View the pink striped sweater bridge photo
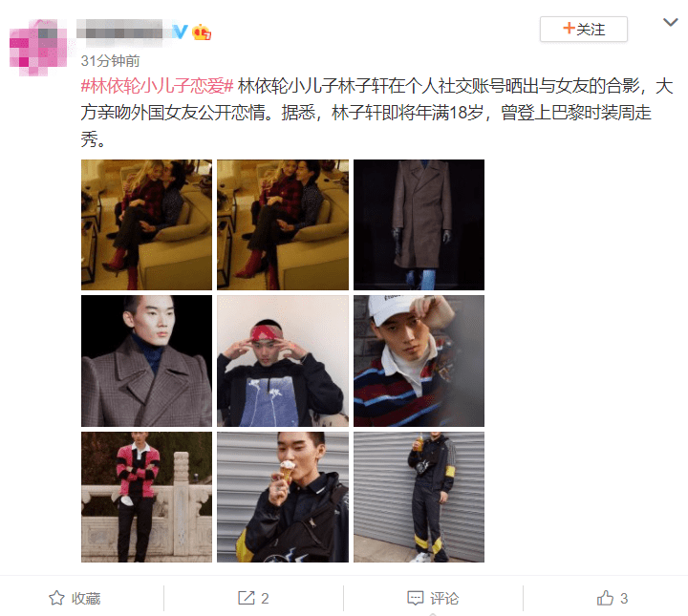 (x=146, y=498)
